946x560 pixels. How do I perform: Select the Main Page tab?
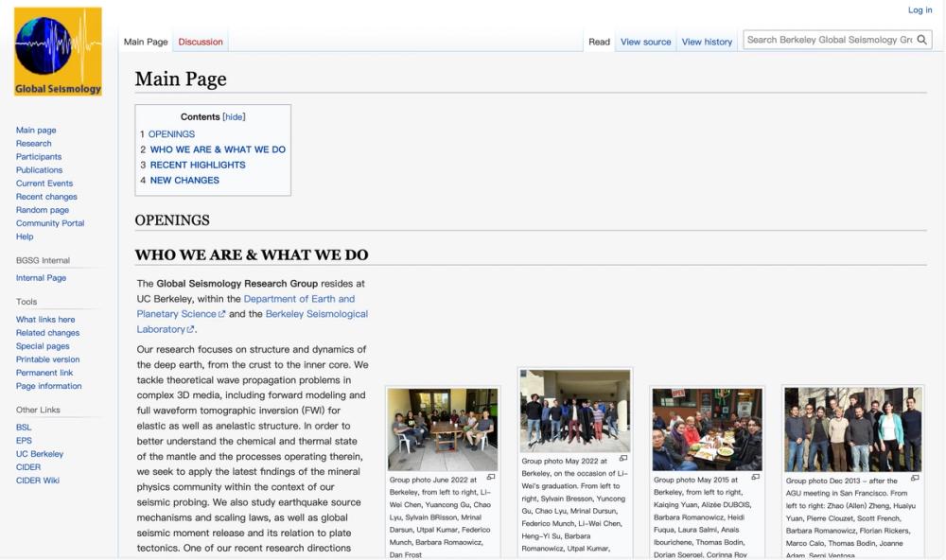[x=146, y=42]
